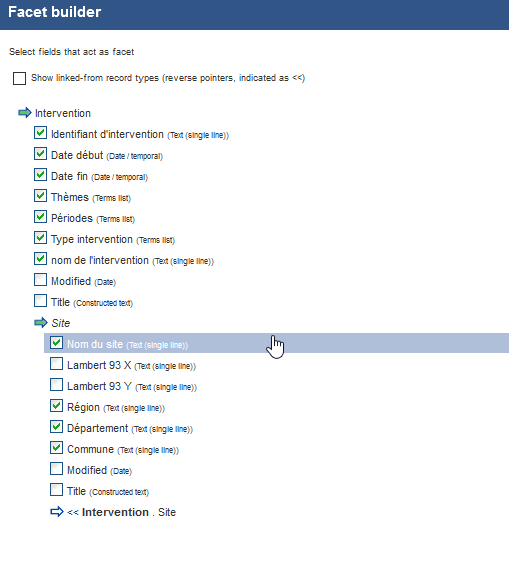Screen dimensions: 509x571
Task: Collapse the Site green arrow icon
Action: coord(41,323)
